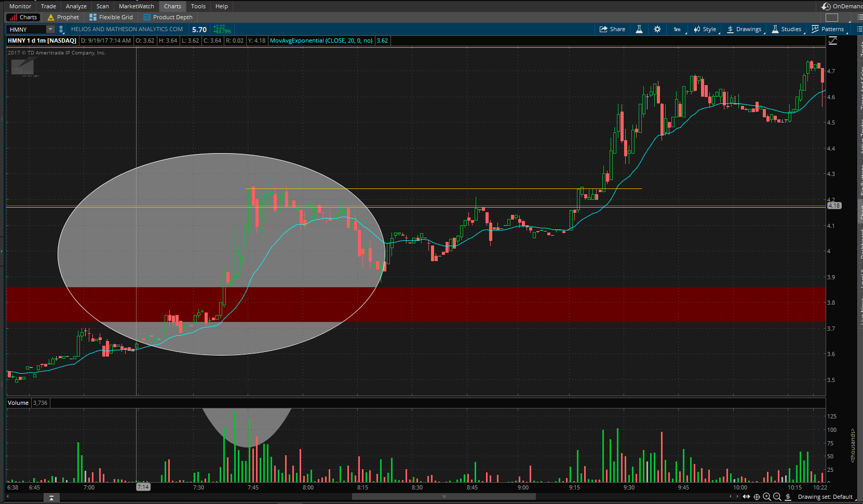Activate the crosshair pan tool icon
The width and height of the screenshot is (863, 504).
pos(757,497)
